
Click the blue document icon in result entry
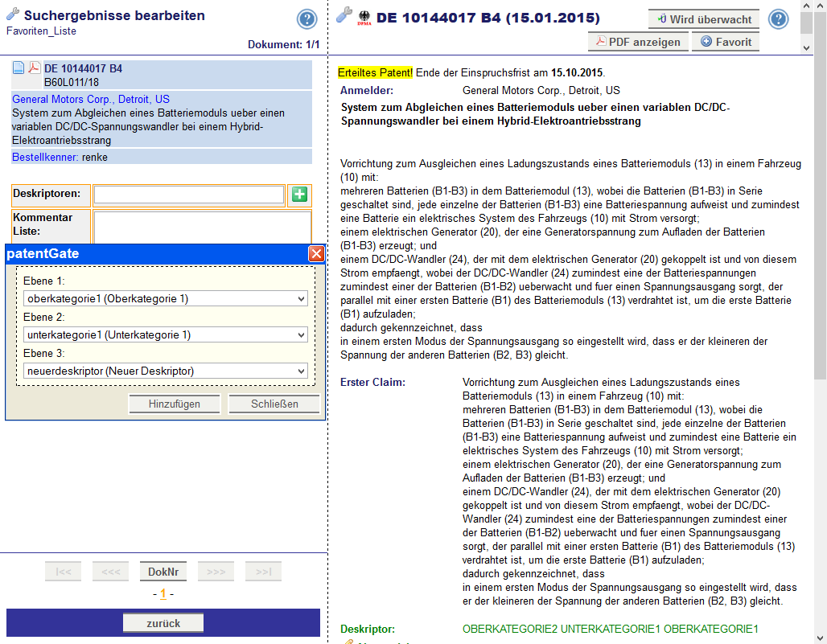pyautogui.click(x=19, y=69)
